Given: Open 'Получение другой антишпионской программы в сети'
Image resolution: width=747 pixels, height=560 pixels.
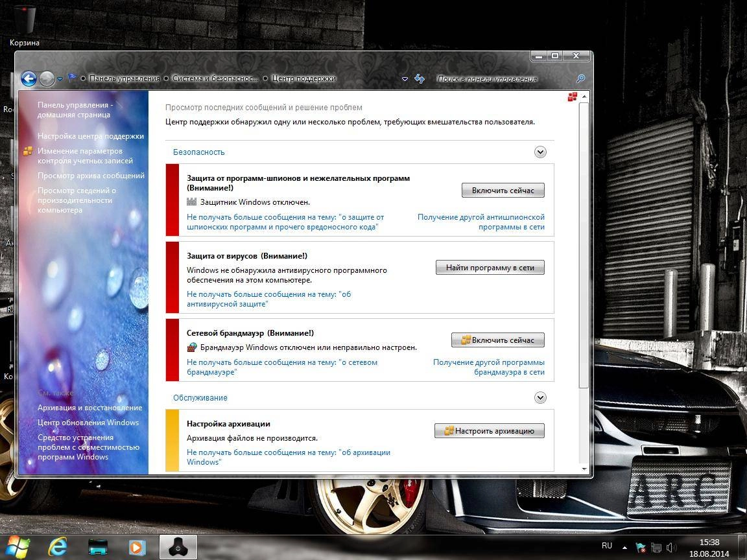Looking at the screenshot, I should [x=480, y=222].
